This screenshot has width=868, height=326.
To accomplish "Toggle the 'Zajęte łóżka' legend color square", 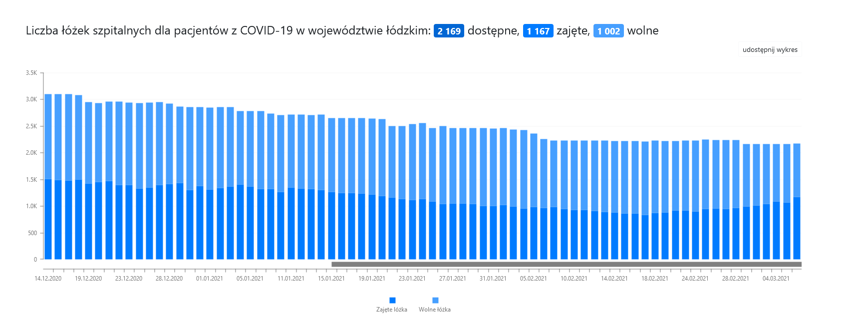I will [x=392, y=300].
